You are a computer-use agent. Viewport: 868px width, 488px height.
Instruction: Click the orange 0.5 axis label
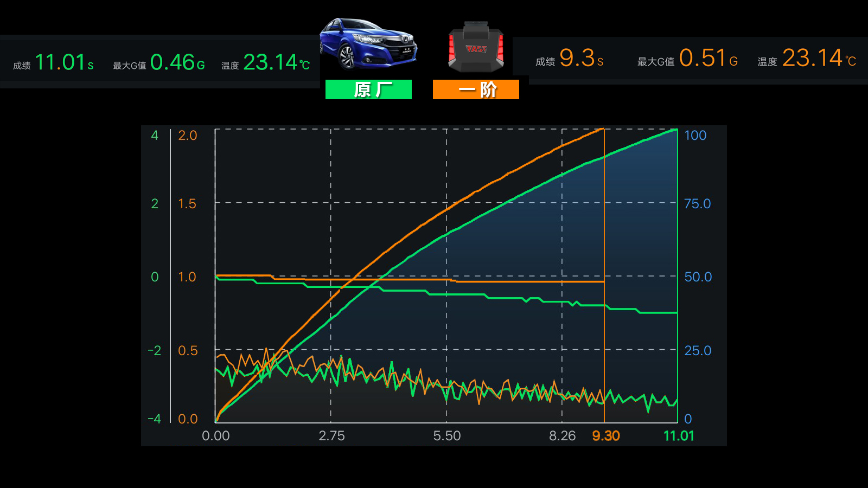coord(188,351)
